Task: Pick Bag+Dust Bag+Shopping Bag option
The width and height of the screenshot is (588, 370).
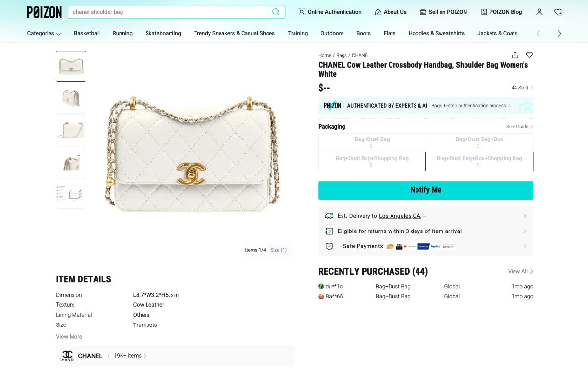Action: 372,162
